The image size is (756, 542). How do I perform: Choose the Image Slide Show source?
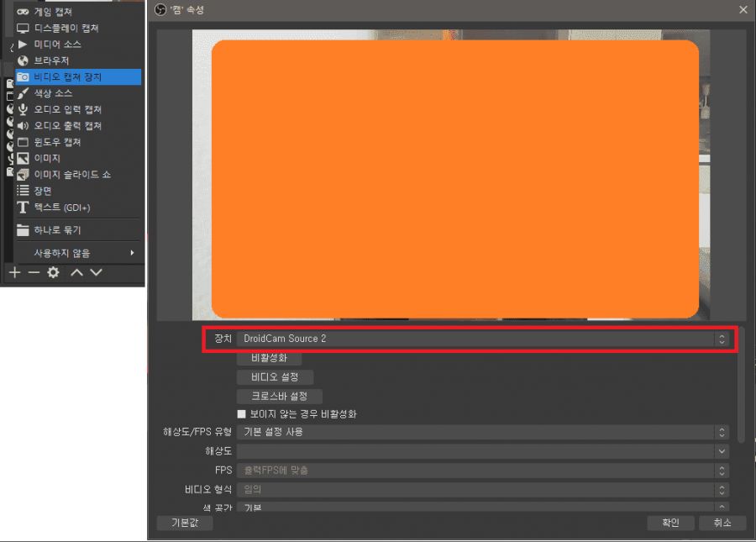tap(59, 174)
